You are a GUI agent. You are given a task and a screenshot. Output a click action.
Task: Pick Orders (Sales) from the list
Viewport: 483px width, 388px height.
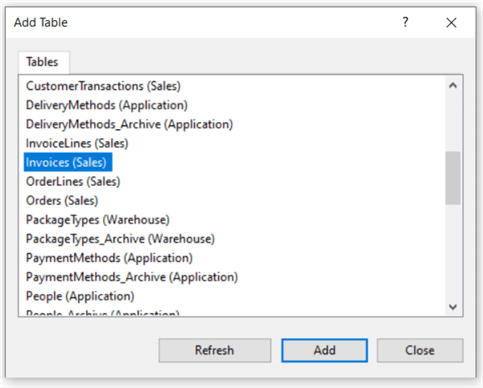pyautogui.click(x=62, y=201)
